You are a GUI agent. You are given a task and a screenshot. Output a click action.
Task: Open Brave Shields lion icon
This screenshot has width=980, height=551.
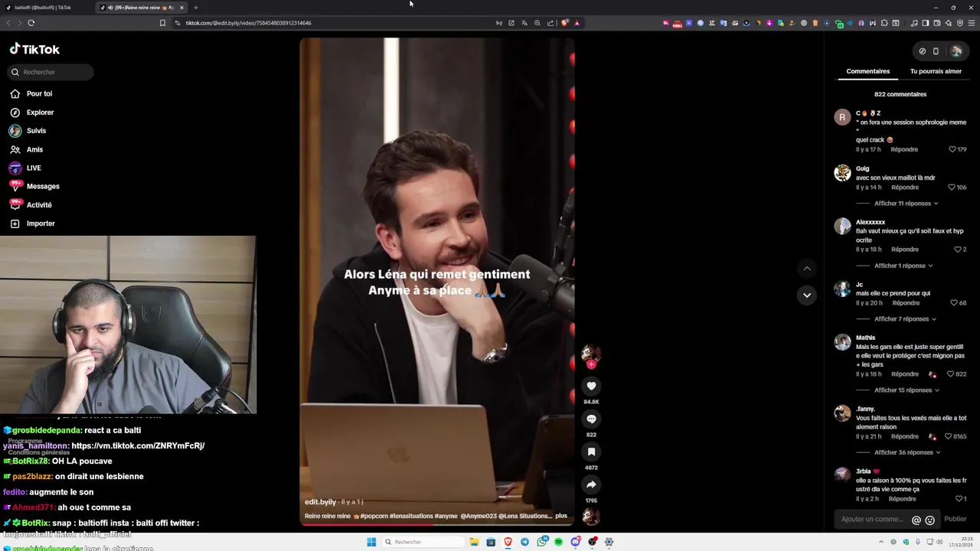pos(565,23)
